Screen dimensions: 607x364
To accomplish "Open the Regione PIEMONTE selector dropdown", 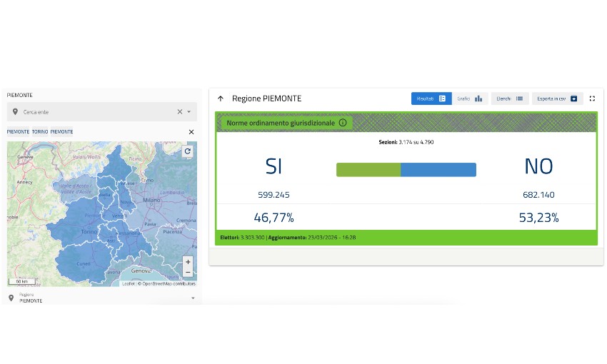I will coord(192,298).
